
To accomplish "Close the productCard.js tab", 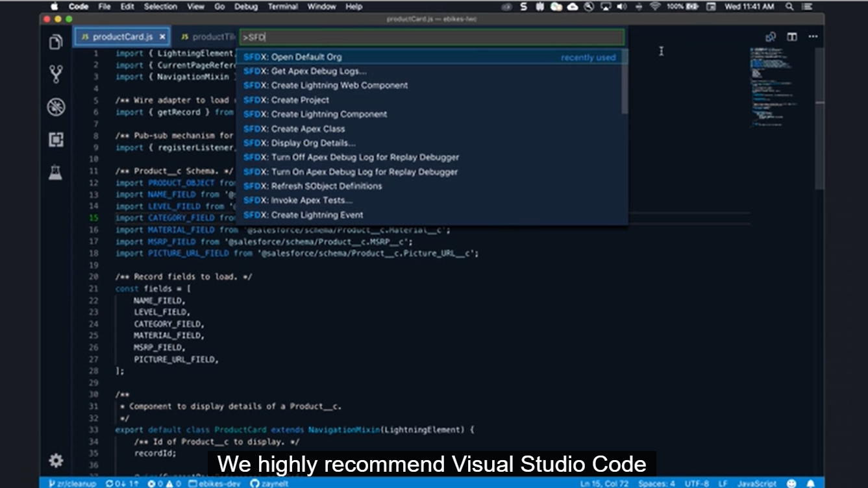I will [162, 37].
